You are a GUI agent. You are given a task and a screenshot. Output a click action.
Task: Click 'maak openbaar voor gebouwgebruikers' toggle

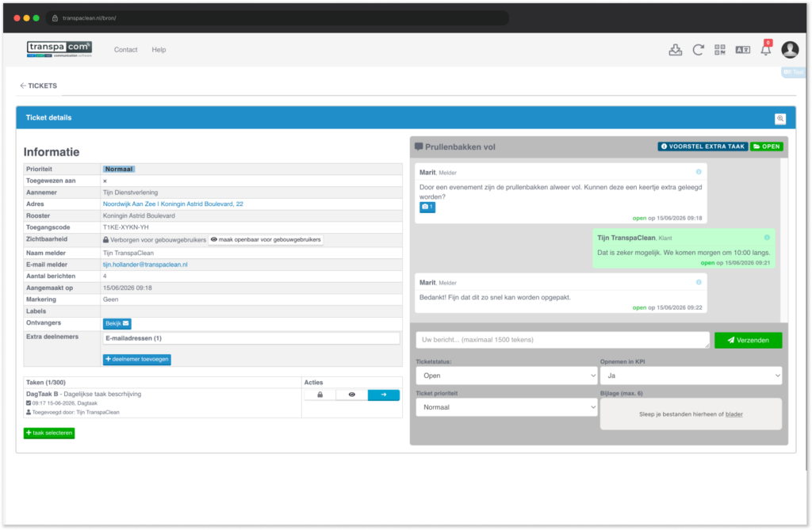pos(266,239)
